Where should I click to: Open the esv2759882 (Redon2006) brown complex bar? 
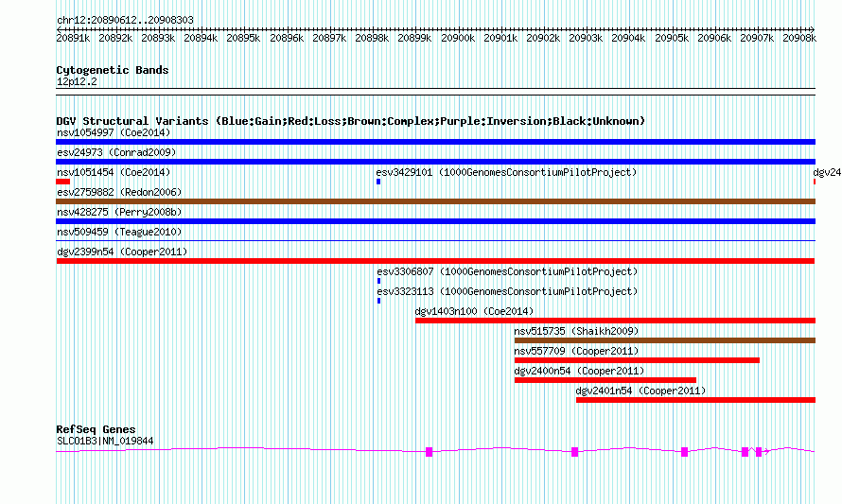[x=435, y=201]
